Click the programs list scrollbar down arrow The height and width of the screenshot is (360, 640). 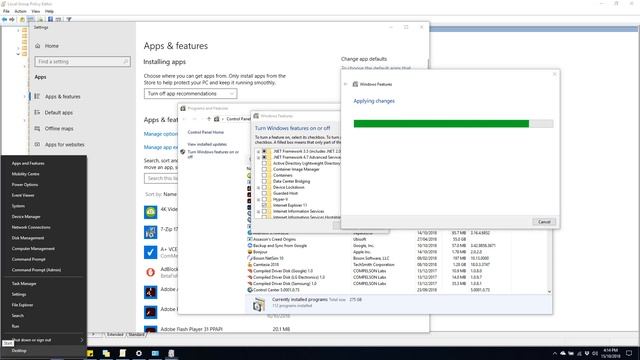pos(549,291)
